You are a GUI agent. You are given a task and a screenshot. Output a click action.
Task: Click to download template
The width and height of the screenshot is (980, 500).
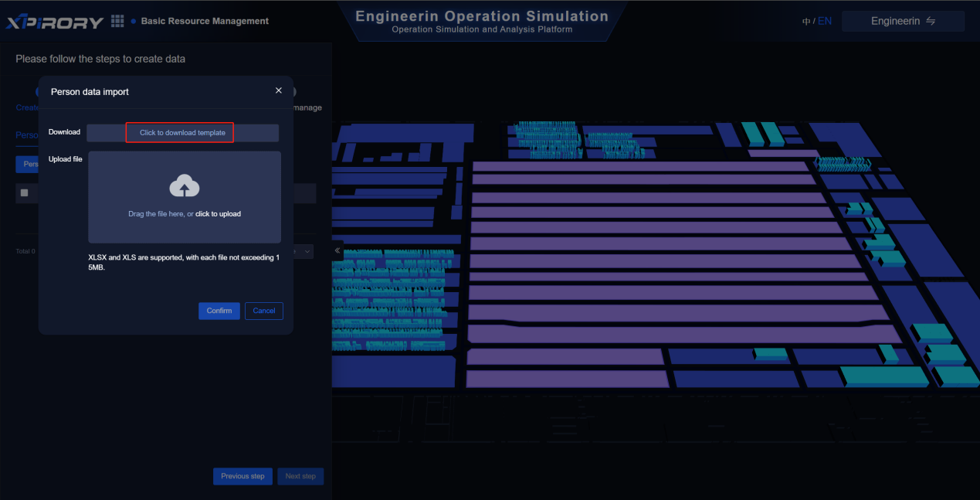[182, 133]
